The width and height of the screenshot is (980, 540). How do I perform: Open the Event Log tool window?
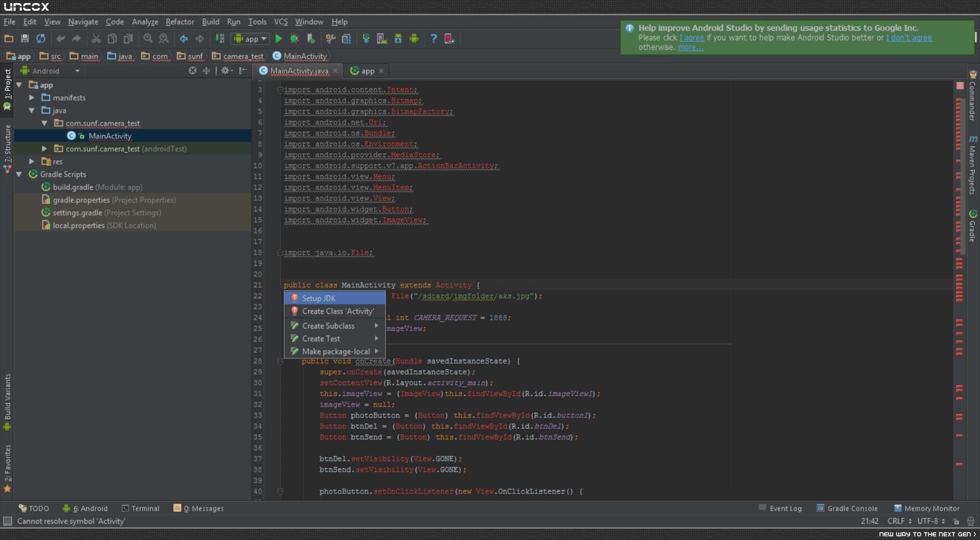point(780,508)
